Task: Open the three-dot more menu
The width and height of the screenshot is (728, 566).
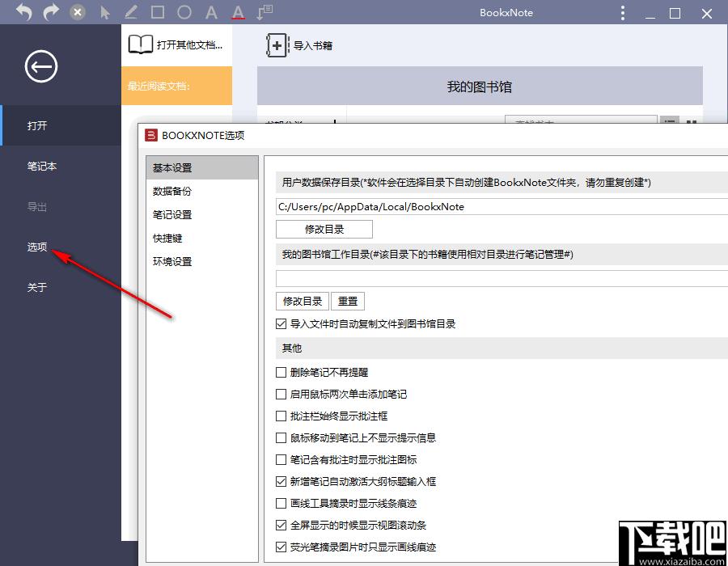Action: click(623, 13)
